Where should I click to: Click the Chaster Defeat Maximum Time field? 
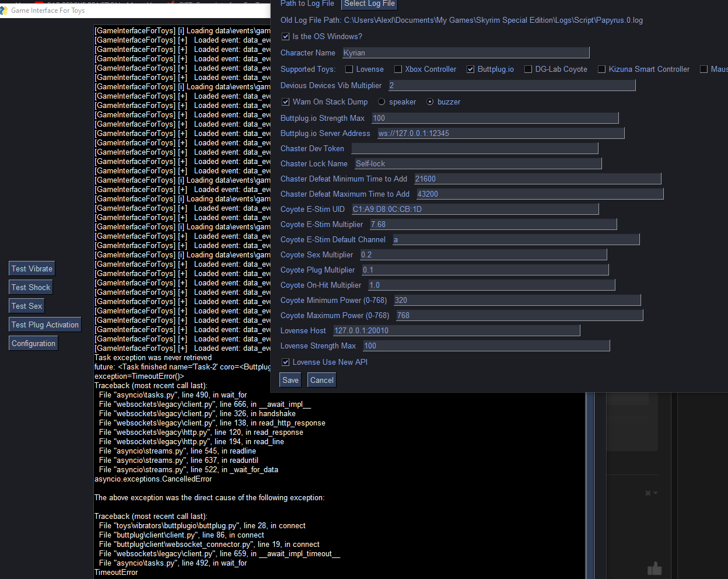coord(540,194)
